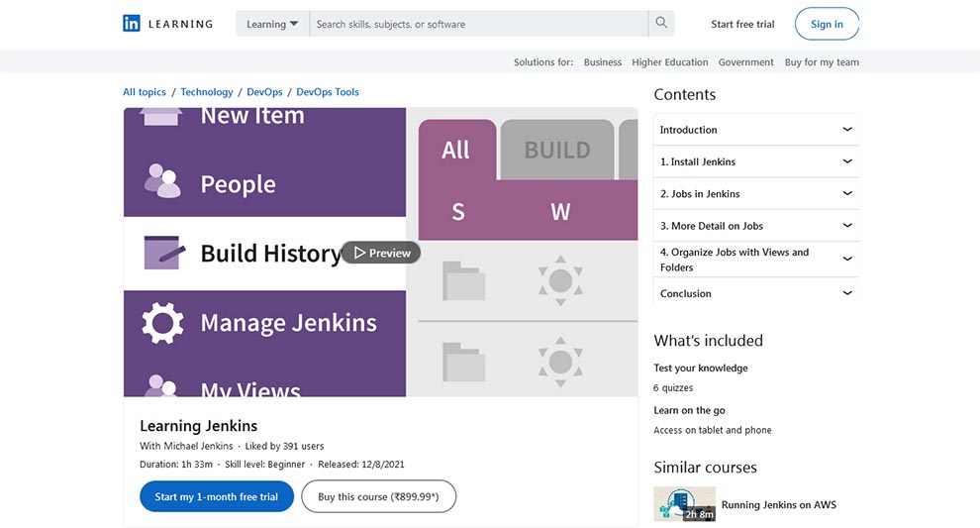The height and width of the screenshot is (528, 980).
Task: Click the upper sun weather icon
Action: (x=560, y=281)
